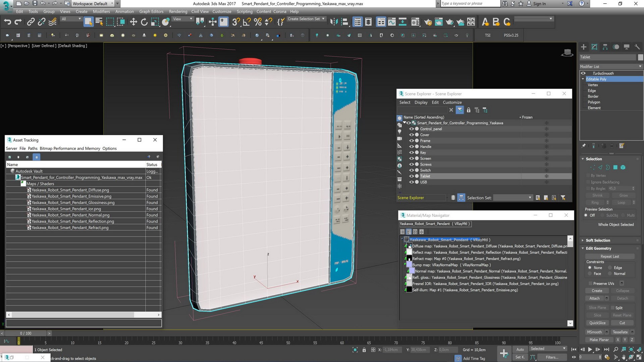The width and height of the screenshot is (644, 362).
Task: Select Element sub-object level icon in Selection rollout
Action: coord(623,167)
